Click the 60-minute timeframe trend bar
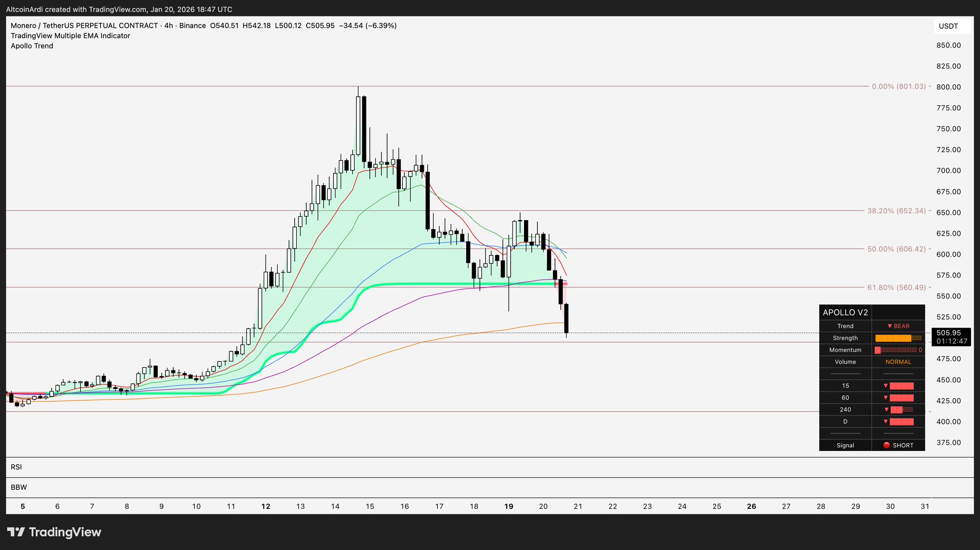This screenshot has width=980, height=550. (901, 398)
